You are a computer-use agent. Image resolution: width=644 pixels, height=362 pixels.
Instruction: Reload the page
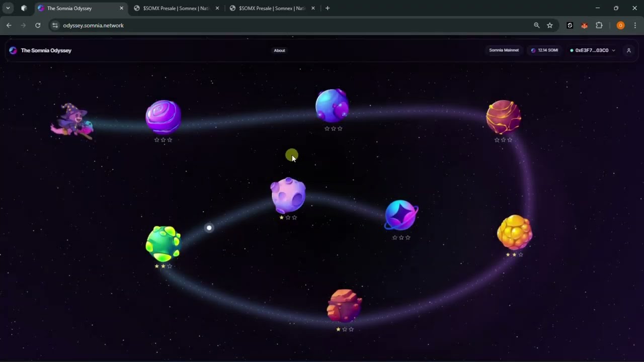(x=38, y=25)
